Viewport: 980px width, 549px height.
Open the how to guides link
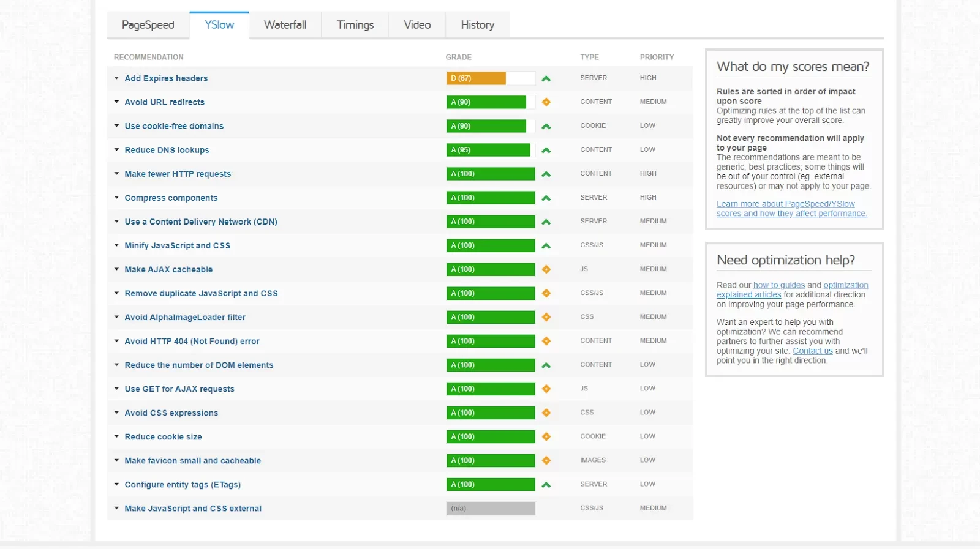779,285
